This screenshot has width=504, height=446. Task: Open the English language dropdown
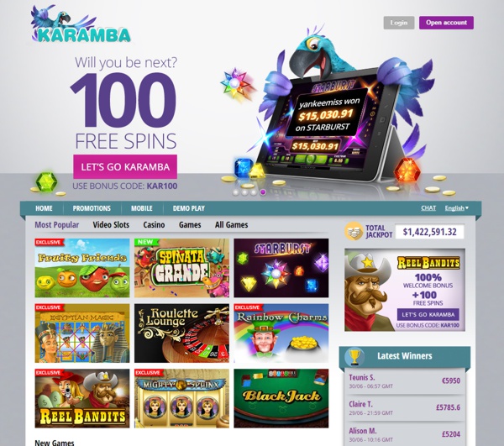click(x=456, y=208)
